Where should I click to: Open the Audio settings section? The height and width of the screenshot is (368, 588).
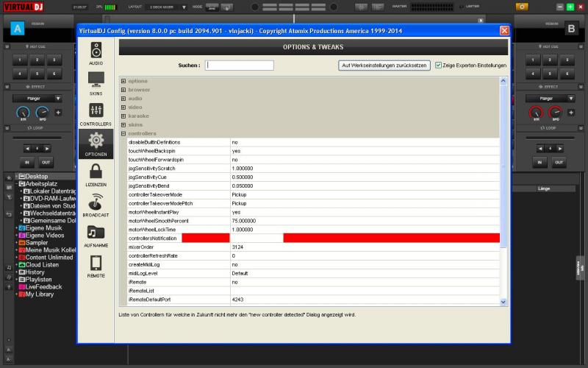[96, 54]
